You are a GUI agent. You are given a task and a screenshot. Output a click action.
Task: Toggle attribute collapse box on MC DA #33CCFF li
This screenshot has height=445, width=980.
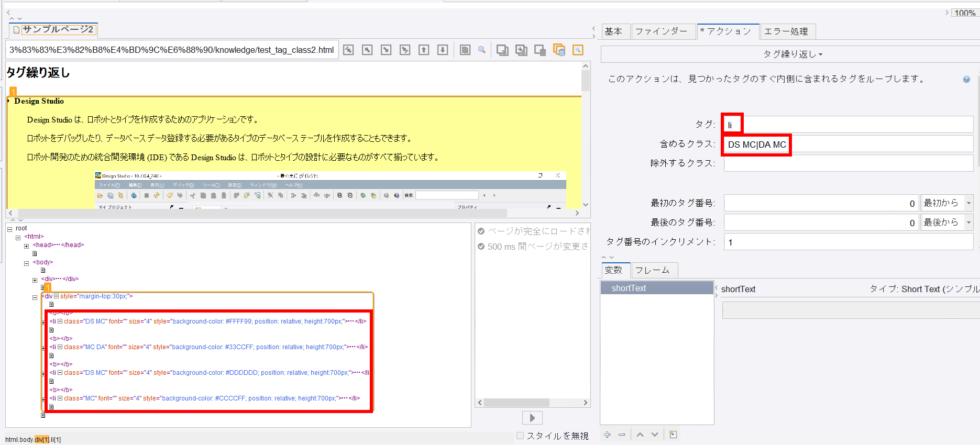click(60, 347)
